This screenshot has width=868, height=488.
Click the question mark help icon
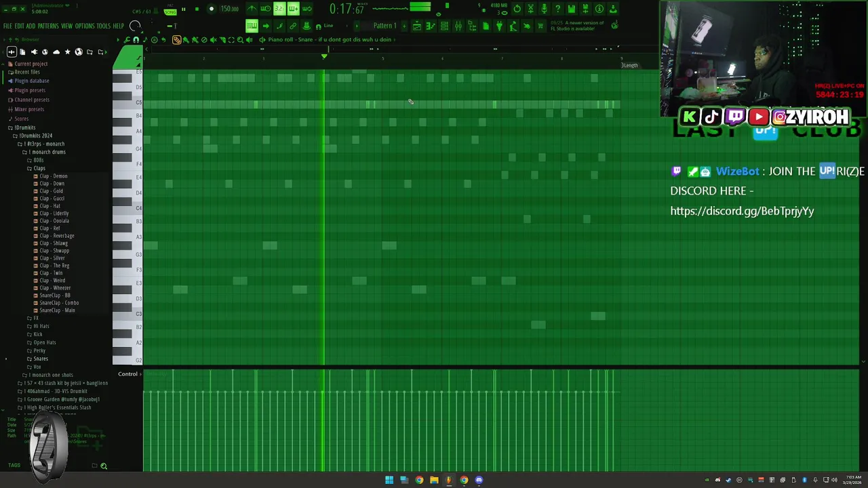pos(557,9)
